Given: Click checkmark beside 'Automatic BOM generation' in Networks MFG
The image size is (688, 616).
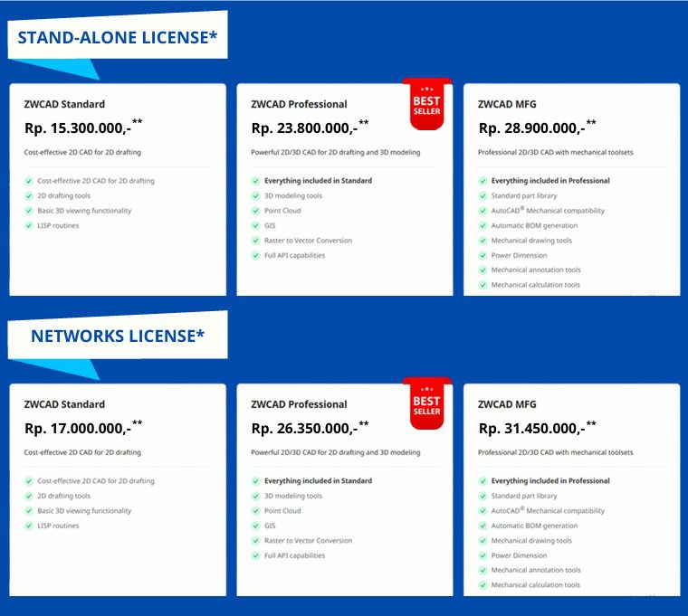Looking at the screenshot, I should [483, 526].
